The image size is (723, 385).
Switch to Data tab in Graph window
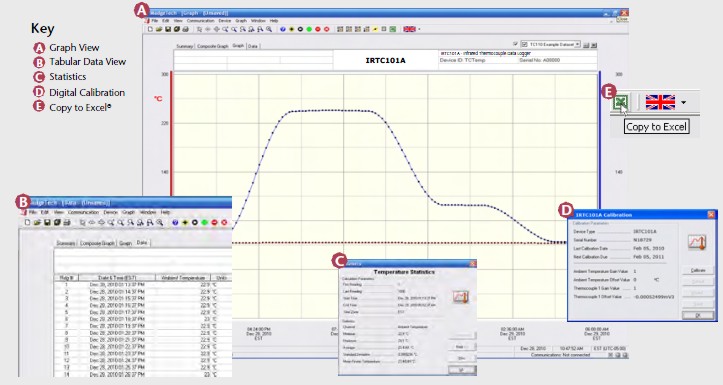point(252,46)
